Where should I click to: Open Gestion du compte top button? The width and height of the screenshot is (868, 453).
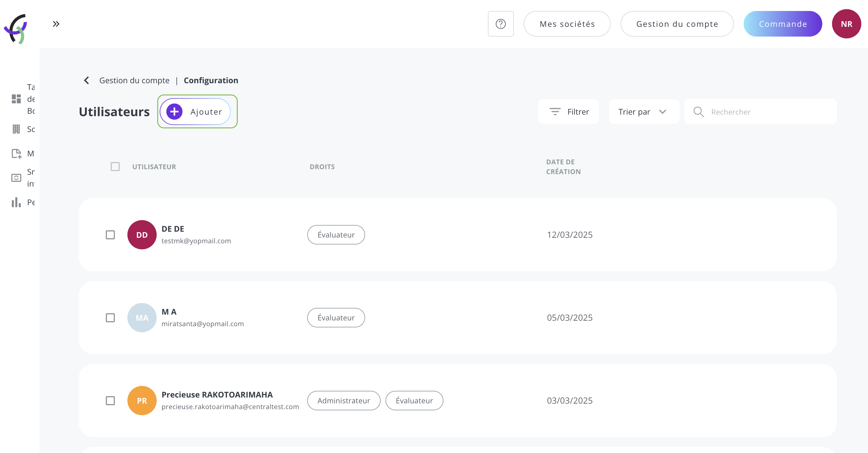pyautogui.click(x=677, y=24)
